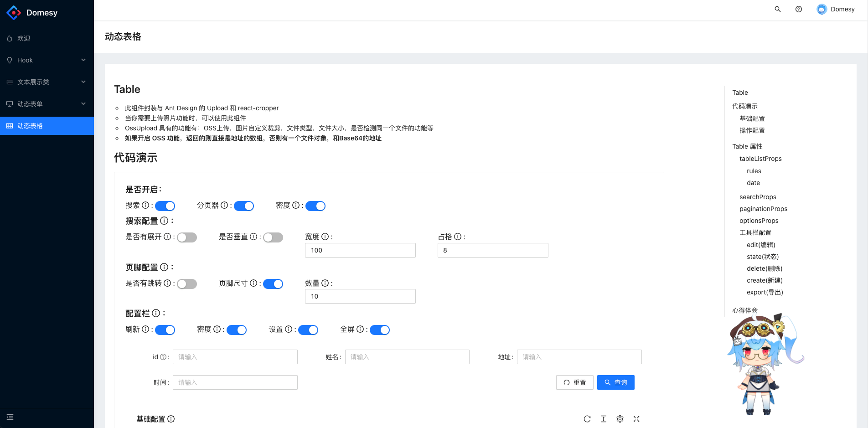868x428 pixels.
Task: Toggle the 分页器 switch
Action: click(244, 206)
